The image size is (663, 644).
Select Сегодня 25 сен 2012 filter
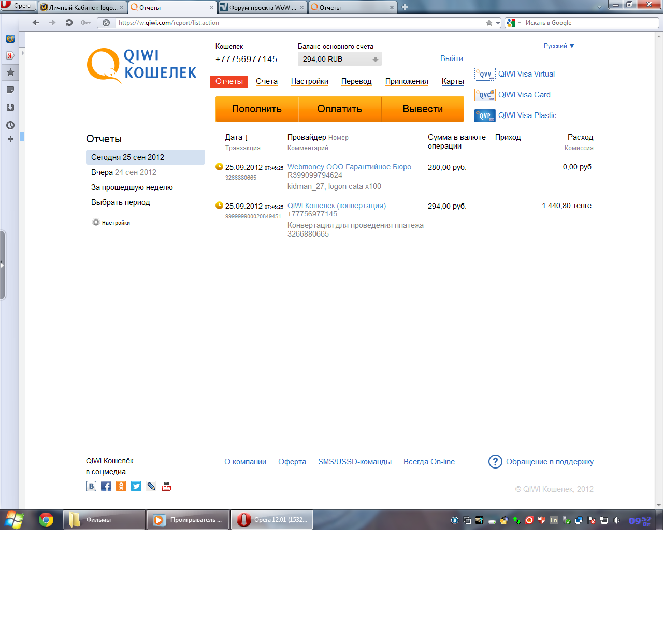146,157
